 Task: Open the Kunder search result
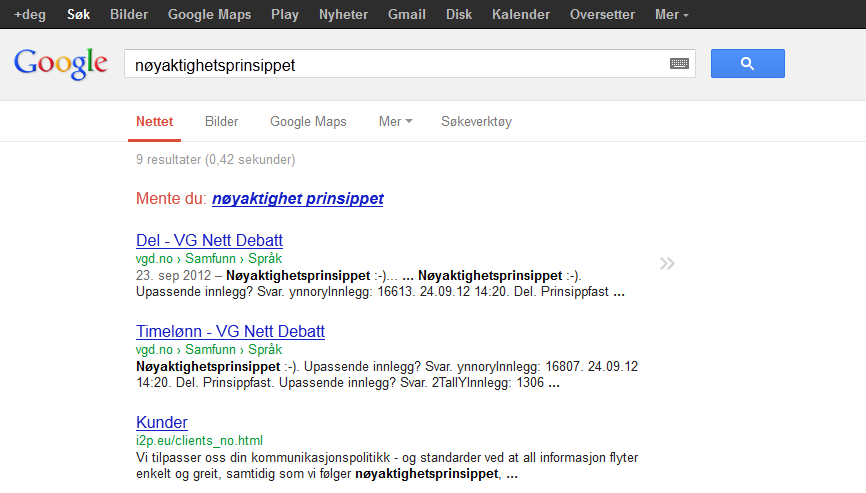(162, 422)
